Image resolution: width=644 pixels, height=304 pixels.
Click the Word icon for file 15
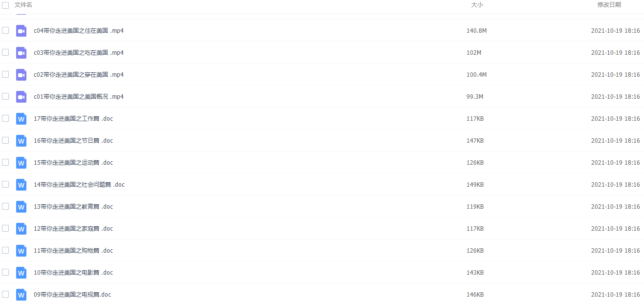(21, 163)
